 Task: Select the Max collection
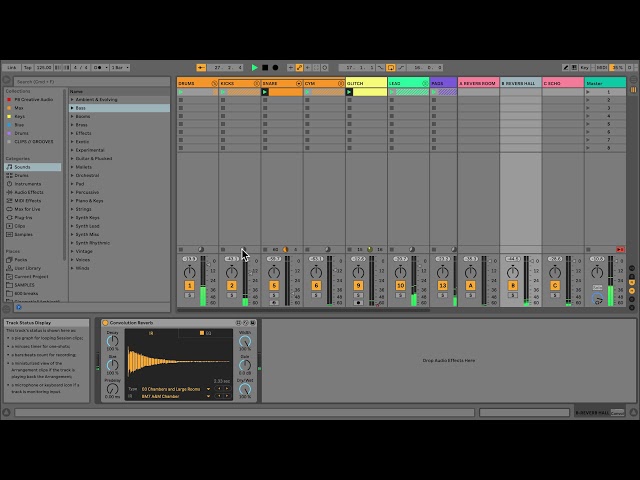19,108
